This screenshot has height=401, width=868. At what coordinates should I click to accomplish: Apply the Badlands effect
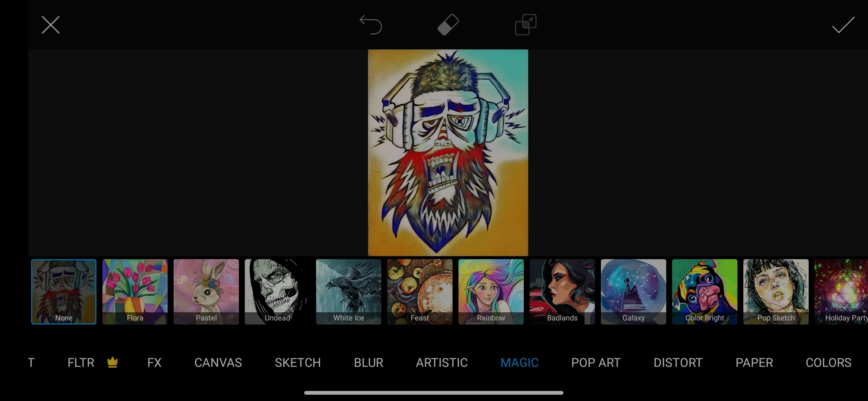click(562, 291)
